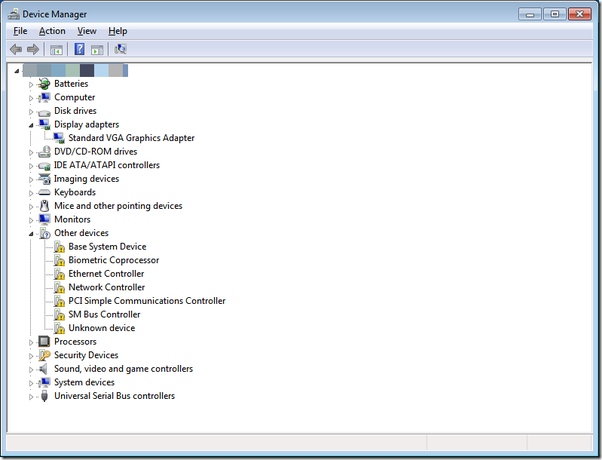The width and height of the screenshot is (602, 460).
Task: Click the Back arrow toolbar button
Action: pyautogui.click(x=16, y=49)
